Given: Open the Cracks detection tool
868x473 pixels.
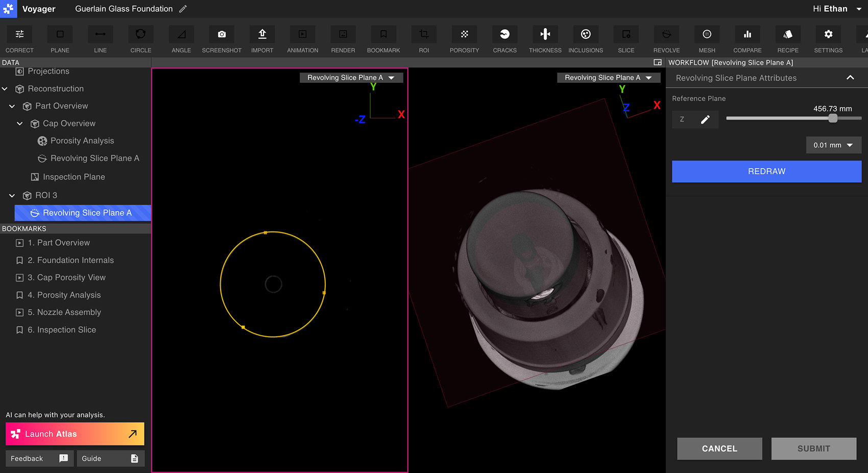Looking at the screenshot, I should [504, 40].
